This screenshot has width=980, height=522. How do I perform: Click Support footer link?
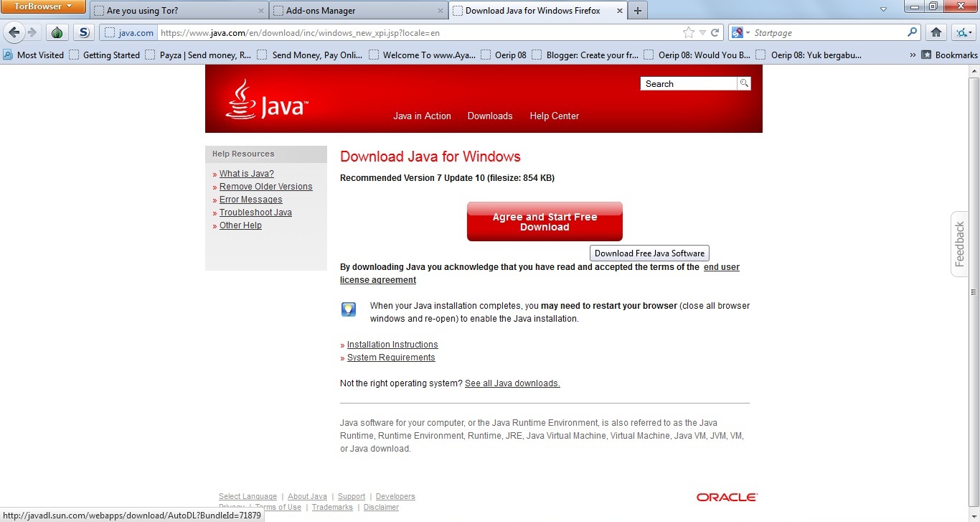[x=352, y=496]
